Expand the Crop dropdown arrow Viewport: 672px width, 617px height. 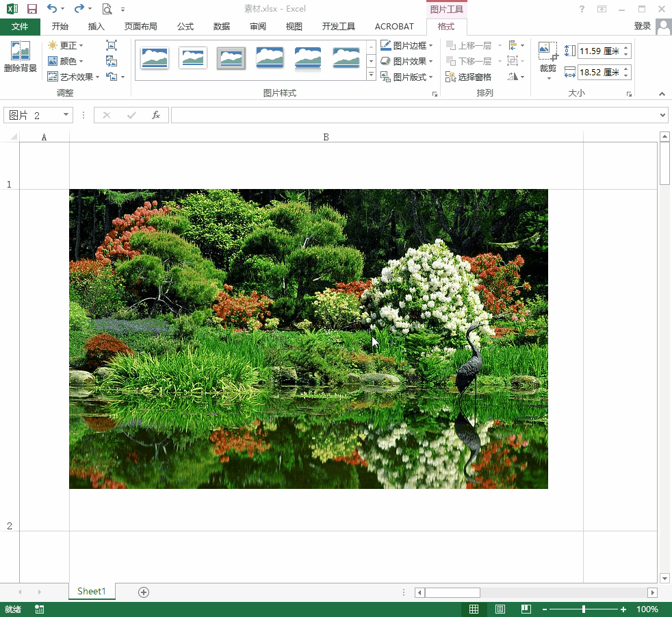point(549,79)
